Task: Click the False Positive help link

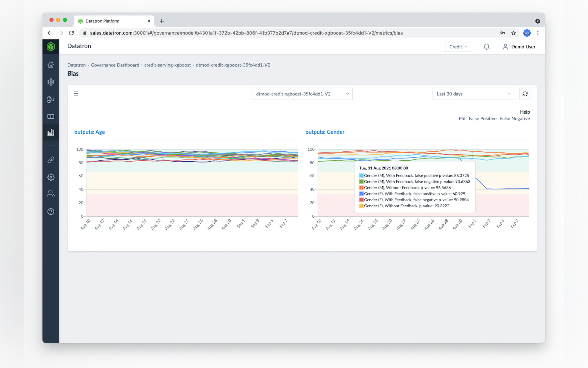Action: click(482, 118)
